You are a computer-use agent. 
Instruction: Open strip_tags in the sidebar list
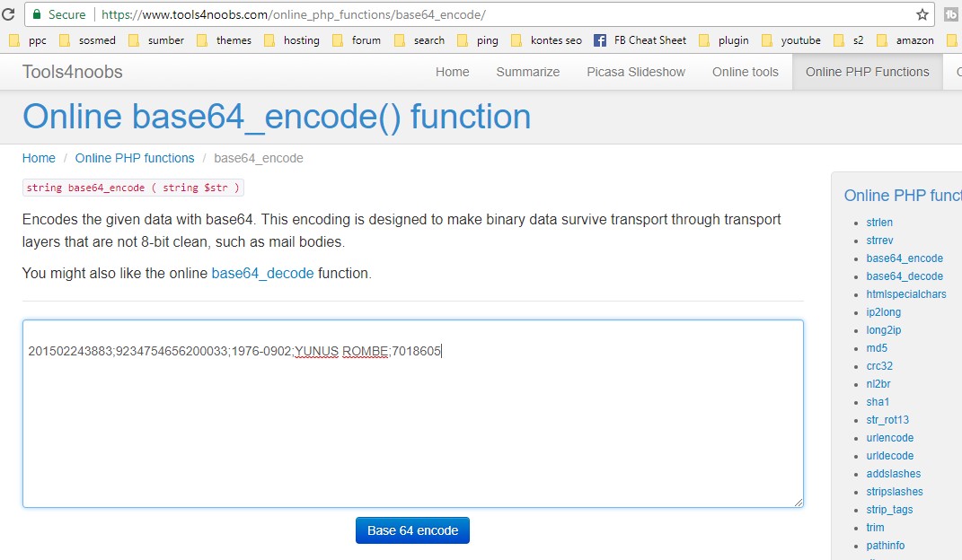click(x=889, y=509)
